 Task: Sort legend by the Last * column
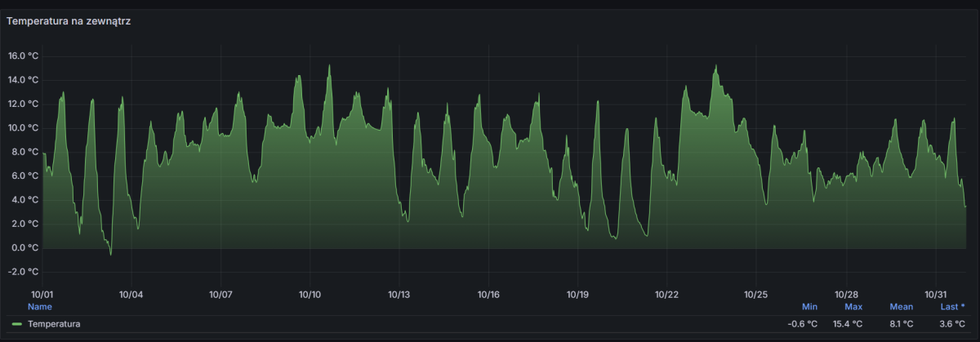pyautogui.click(x=952, y=307)
